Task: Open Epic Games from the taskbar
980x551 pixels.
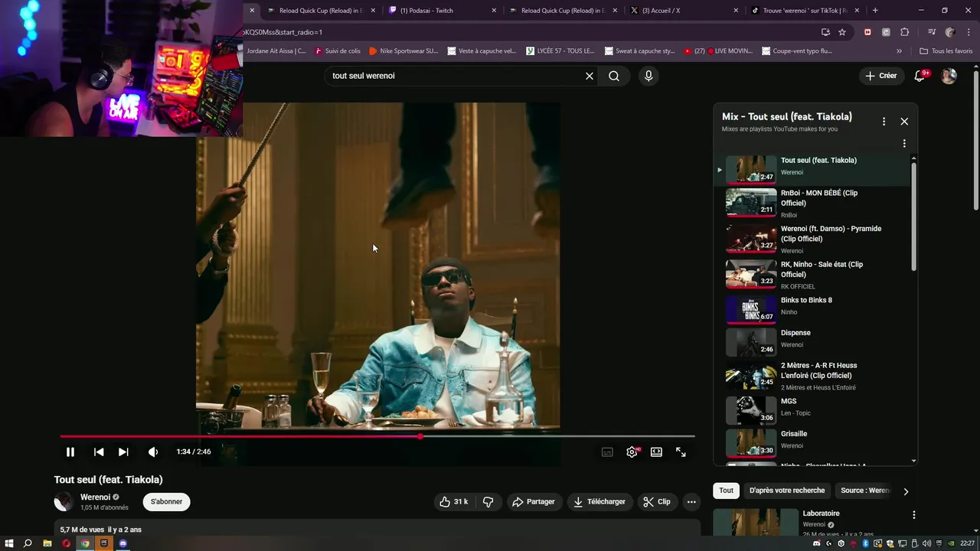Action: pyautogui.click(x=104, y=543)
